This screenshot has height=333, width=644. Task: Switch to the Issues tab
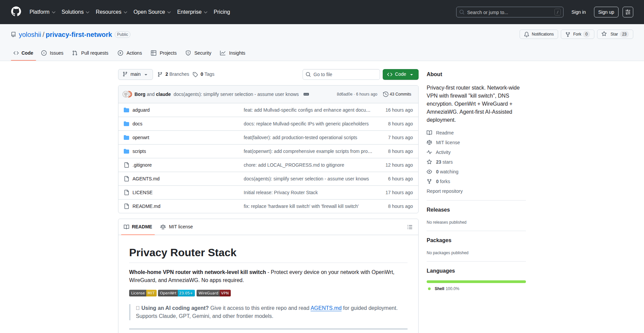(x=52, y=53)
